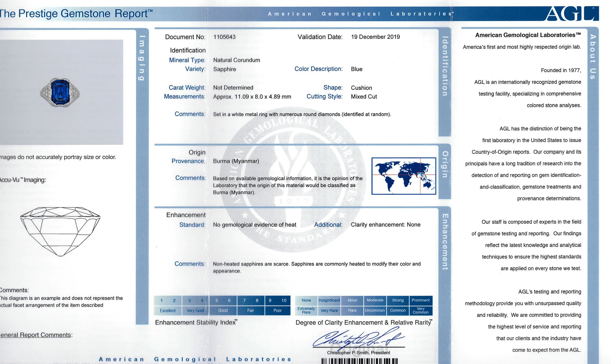Image resolution: width=611 pixels, height=364 pixels.
Task: Click the Prestige Gemstone Report title
Action: [x=76, y=13]
